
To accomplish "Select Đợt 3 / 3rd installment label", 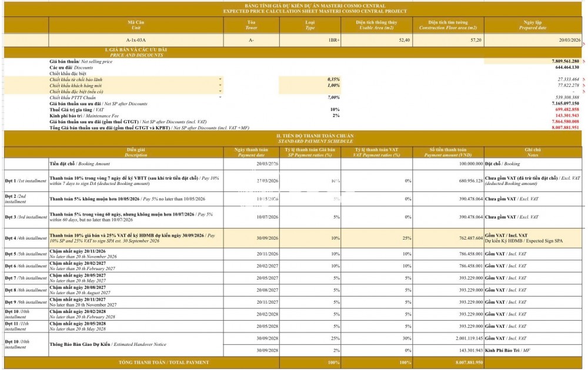I will [x=26, y=217].
